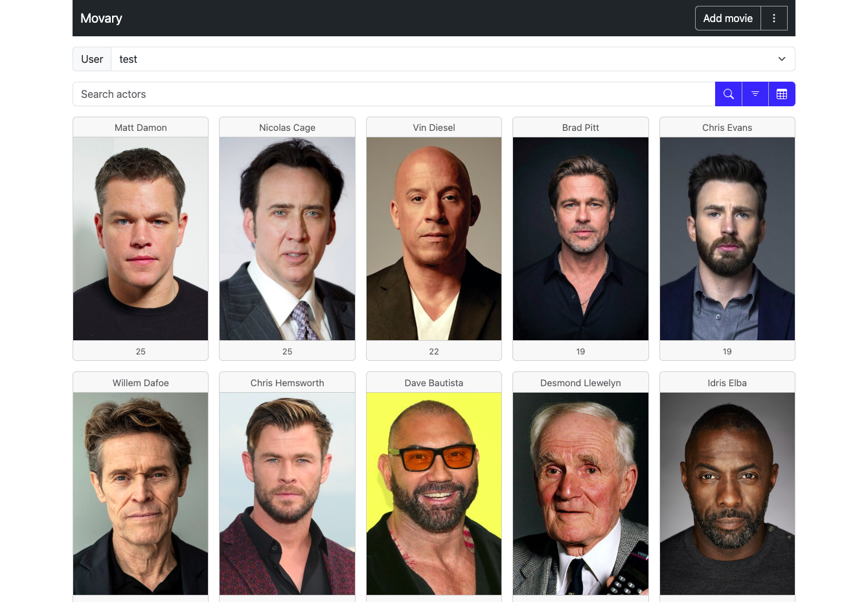Expand the User selection dropdown
Image resolution: width=868 pixels, height=602 pixels.
tap(453, 59)
